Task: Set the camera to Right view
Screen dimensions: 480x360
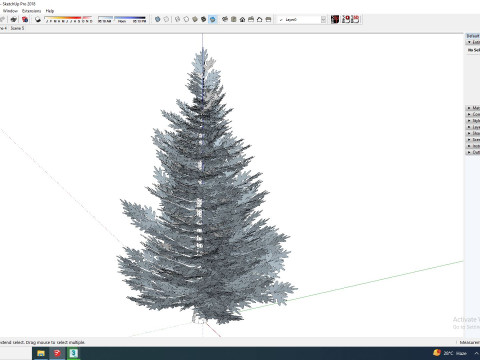Action: (251, 19)
